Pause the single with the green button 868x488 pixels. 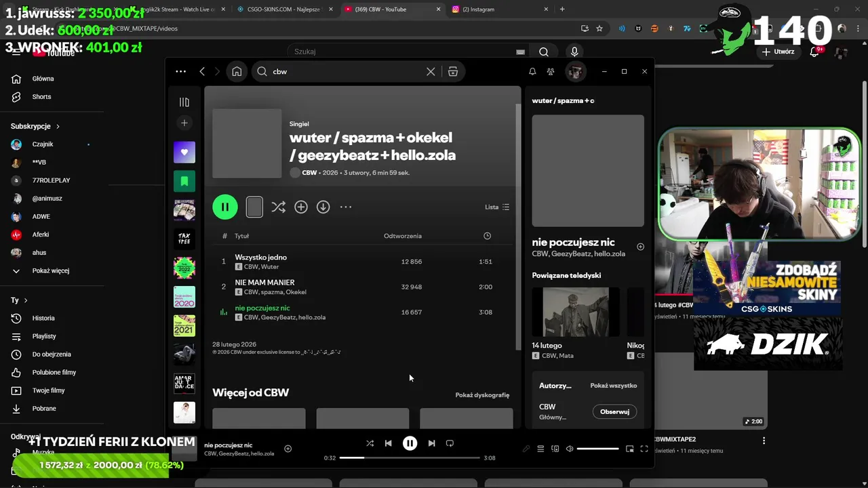coord(225,207)
